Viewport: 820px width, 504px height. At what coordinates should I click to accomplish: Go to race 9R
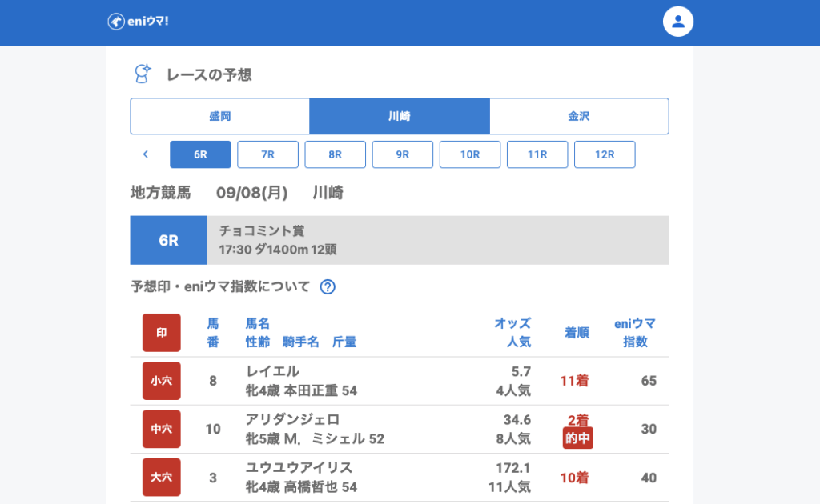tap(402, 154)
